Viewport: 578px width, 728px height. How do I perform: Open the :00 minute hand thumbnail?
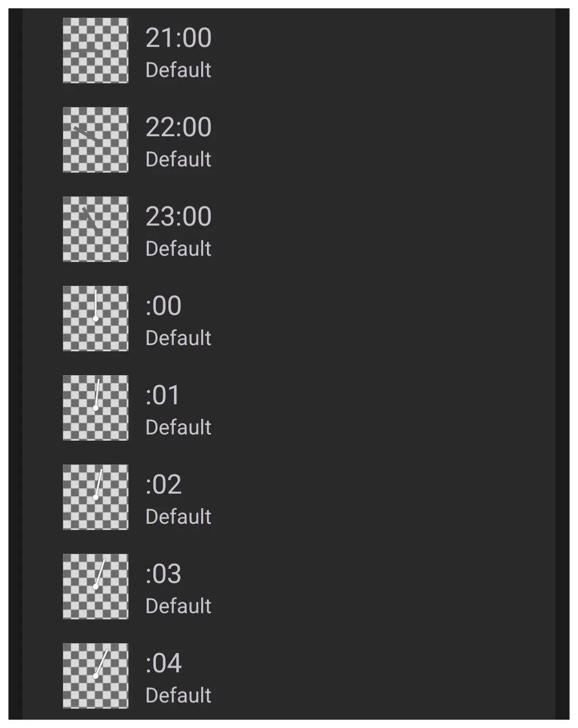coord(96,319)
